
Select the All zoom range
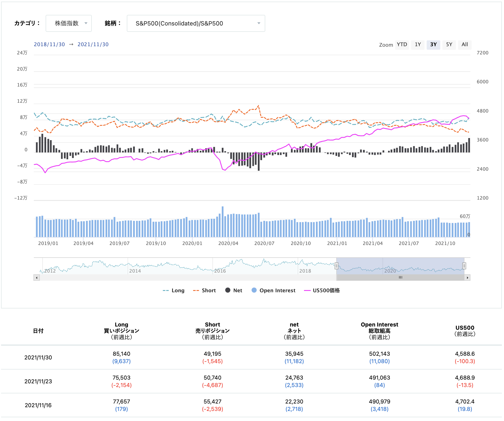[x=465, y=45]
